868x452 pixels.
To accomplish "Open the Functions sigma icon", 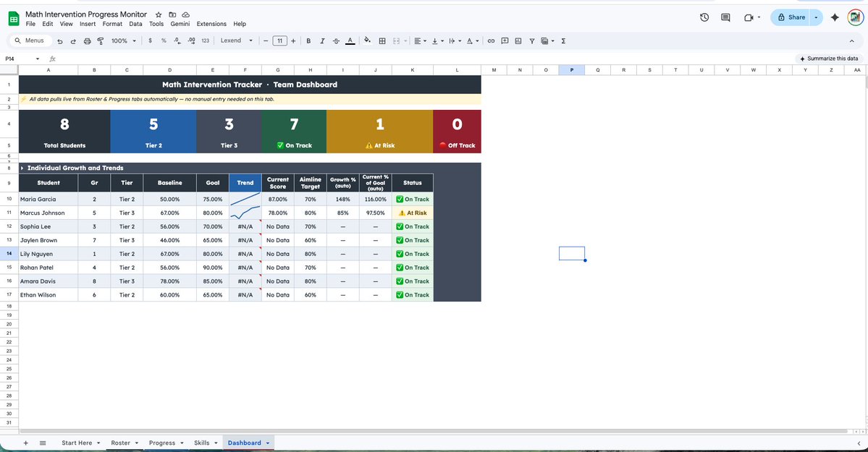I will (563, 41).
